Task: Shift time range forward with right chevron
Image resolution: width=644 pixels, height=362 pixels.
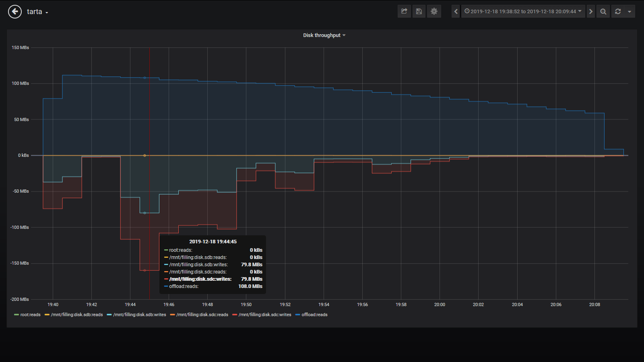Action: coord(590,11)
